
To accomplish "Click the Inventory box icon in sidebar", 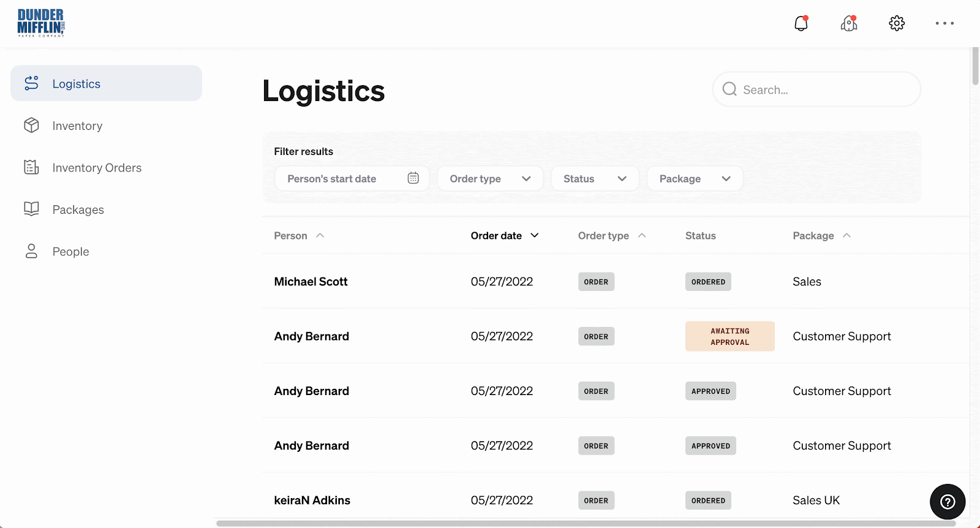I will pos(31,126).
